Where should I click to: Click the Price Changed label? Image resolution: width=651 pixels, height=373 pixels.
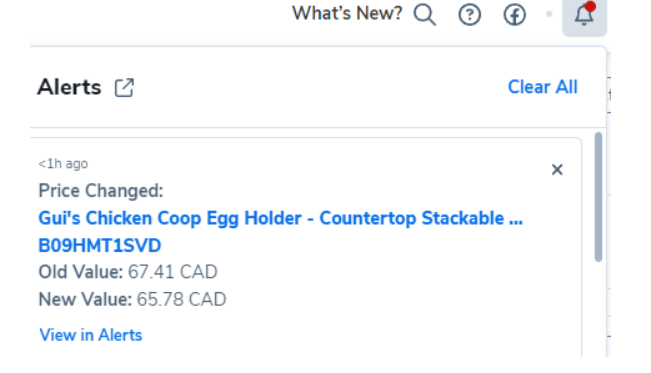[101, 191]
